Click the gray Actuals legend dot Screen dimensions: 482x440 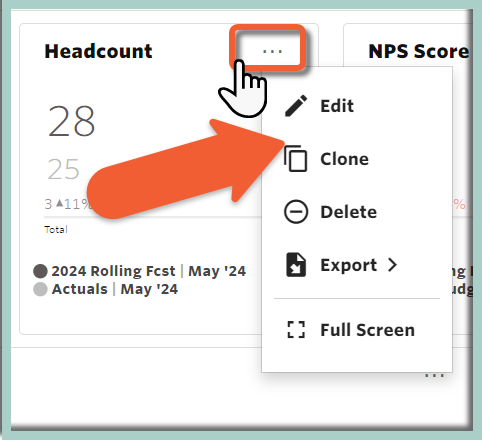click(x=40, y=289)
